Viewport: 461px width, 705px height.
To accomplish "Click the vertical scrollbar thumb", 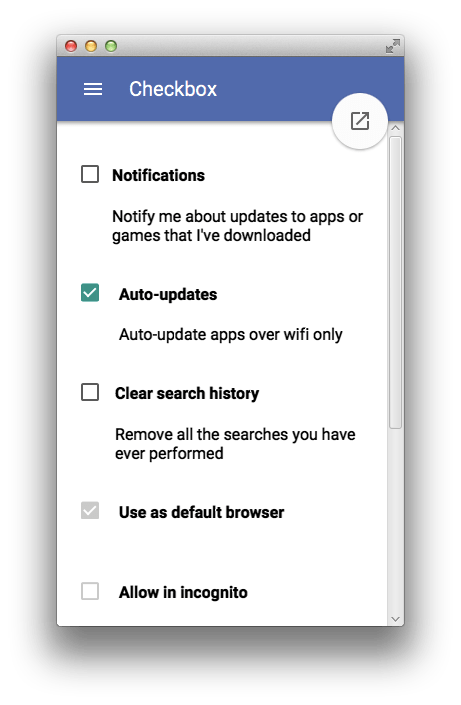I will (395, 283).
